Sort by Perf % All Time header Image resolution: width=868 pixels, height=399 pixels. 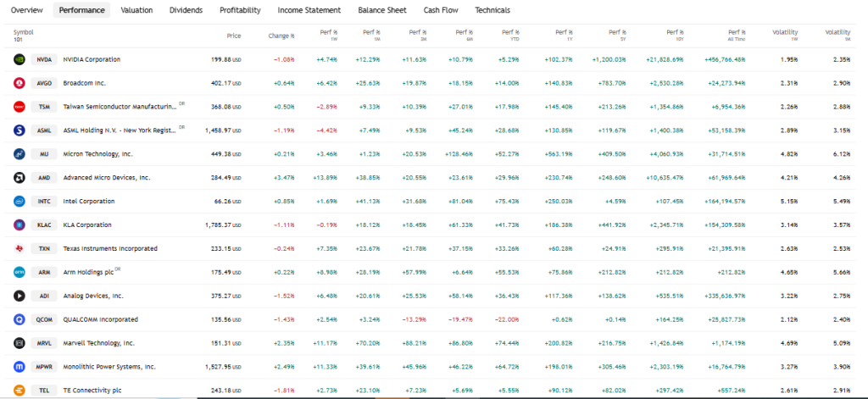[735, 36]
